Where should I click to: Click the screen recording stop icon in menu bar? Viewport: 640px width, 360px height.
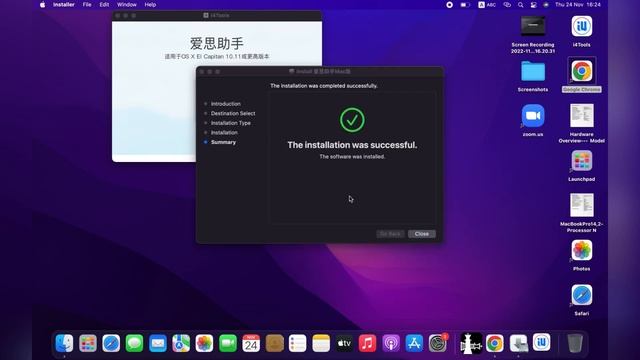coord(449,5)
